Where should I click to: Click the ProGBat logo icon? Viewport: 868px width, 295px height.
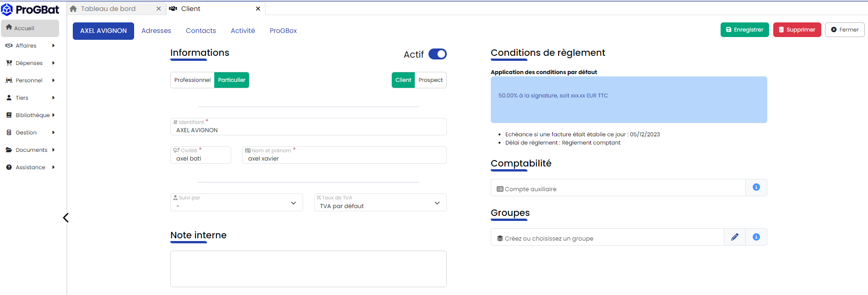[7, 10]
